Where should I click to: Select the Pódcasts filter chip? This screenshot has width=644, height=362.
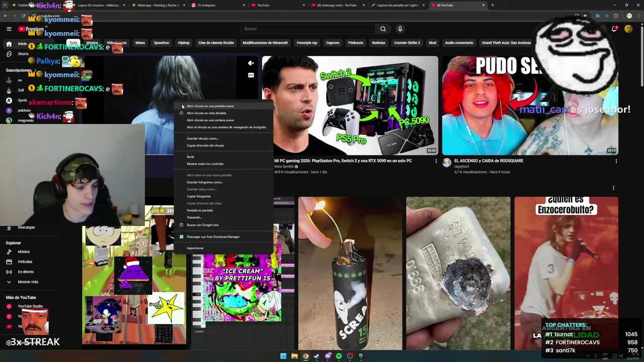pyautogui.click(x=355, y=43)
